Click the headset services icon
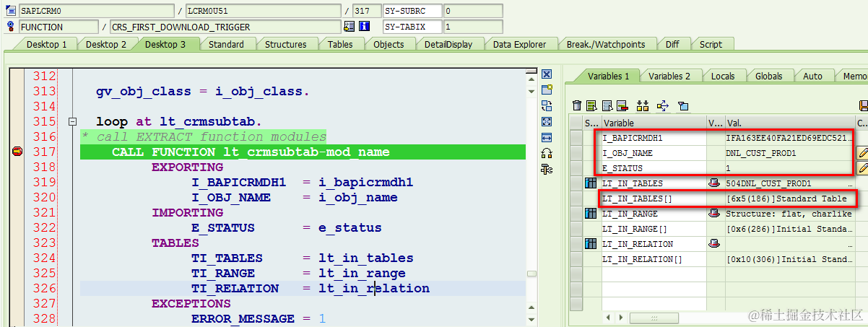 547,153
